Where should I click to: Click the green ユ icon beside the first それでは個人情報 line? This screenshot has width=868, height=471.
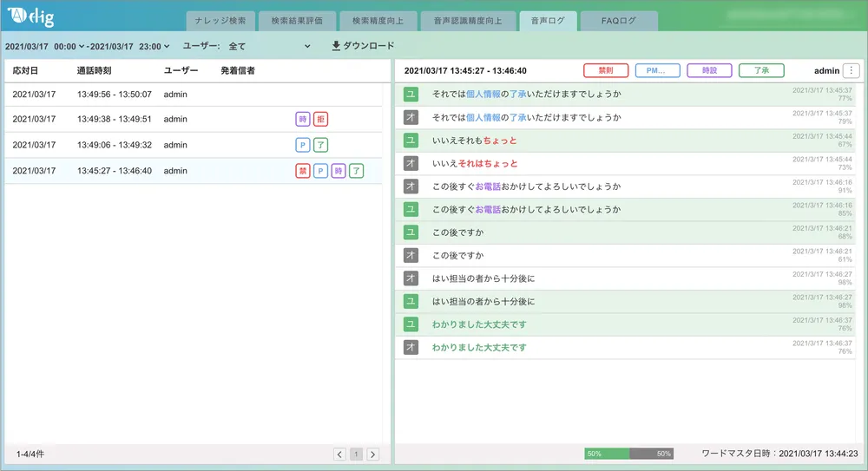tap(411, 94)
